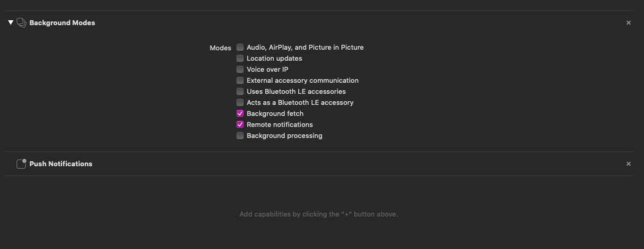Click the 'Add capabilities' hint text
Screen dimensions: 644x249
319,215
